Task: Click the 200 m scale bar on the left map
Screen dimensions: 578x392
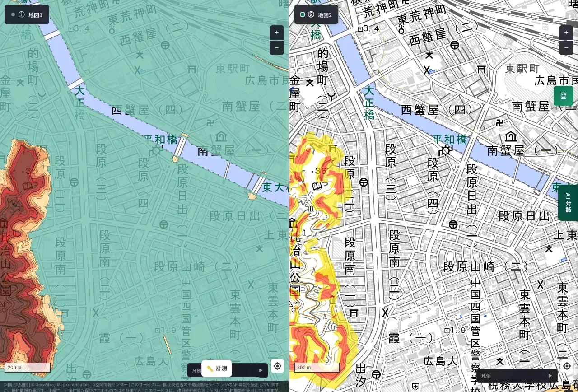Action: coord(28,367)
